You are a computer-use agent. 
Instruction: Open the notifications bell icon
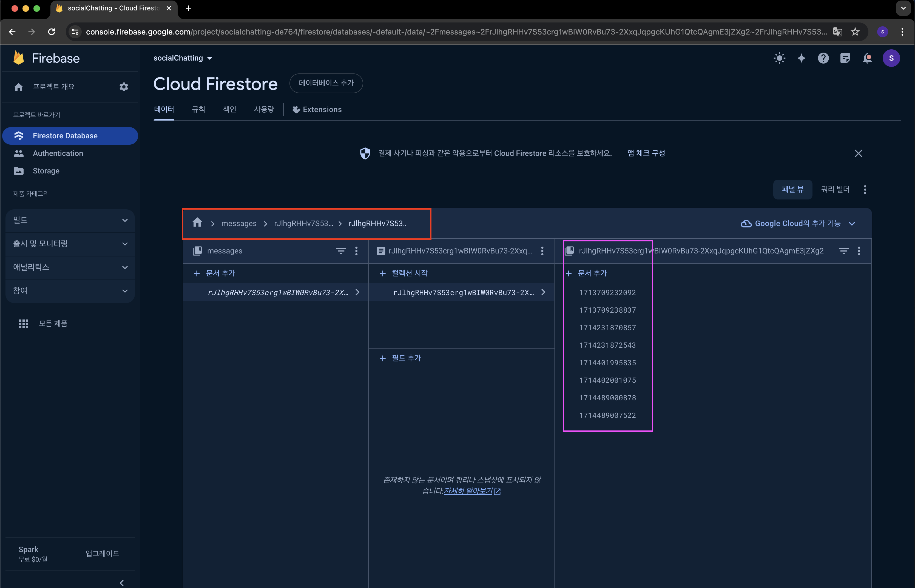(x=867, y=58)
